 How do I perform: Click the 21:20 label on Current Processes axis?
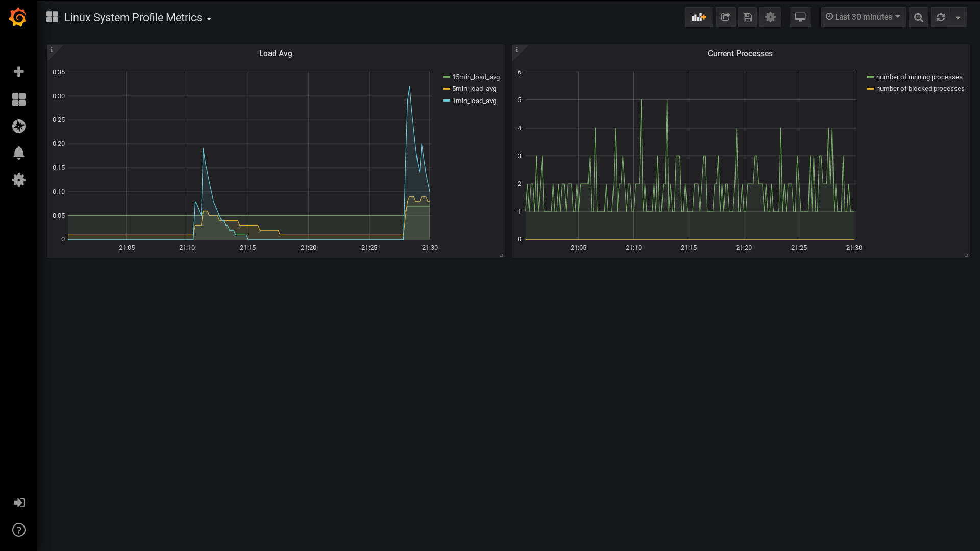tap(744, 247)
